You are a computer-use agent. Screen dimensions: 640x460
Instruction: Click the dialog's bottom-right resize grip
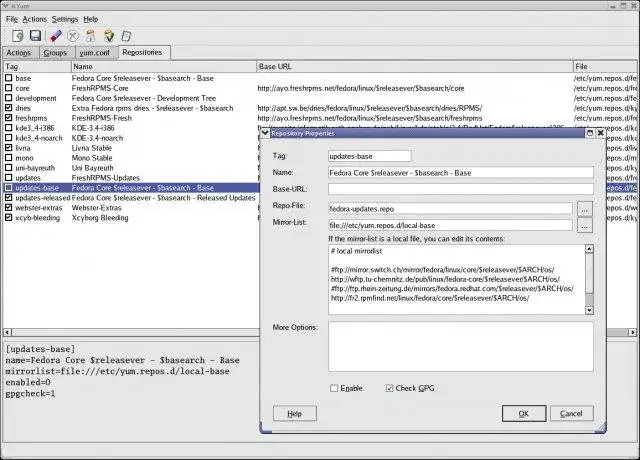click(x=601, y=427)
